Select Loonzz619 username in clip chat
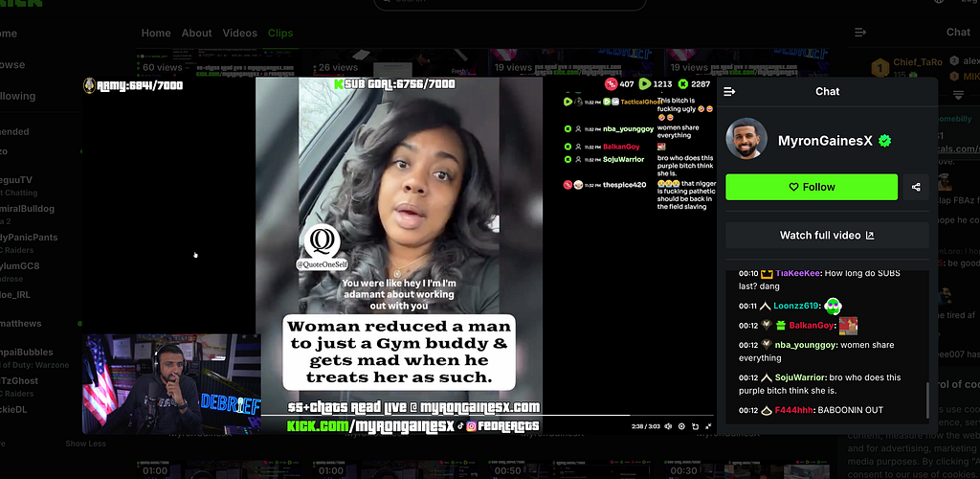This screenshot has width=980, height=479. [x=795, y=306]
